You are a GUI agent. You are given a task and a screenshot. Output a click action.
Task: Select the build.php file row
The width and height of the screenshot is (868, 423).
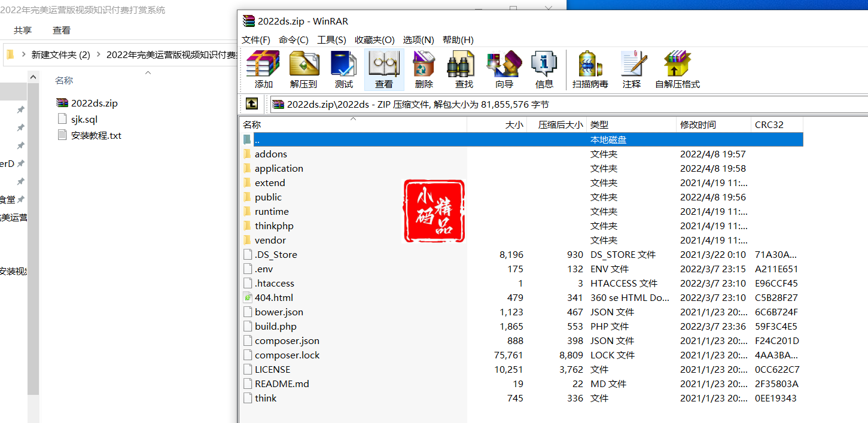click(x=521, y=326)
